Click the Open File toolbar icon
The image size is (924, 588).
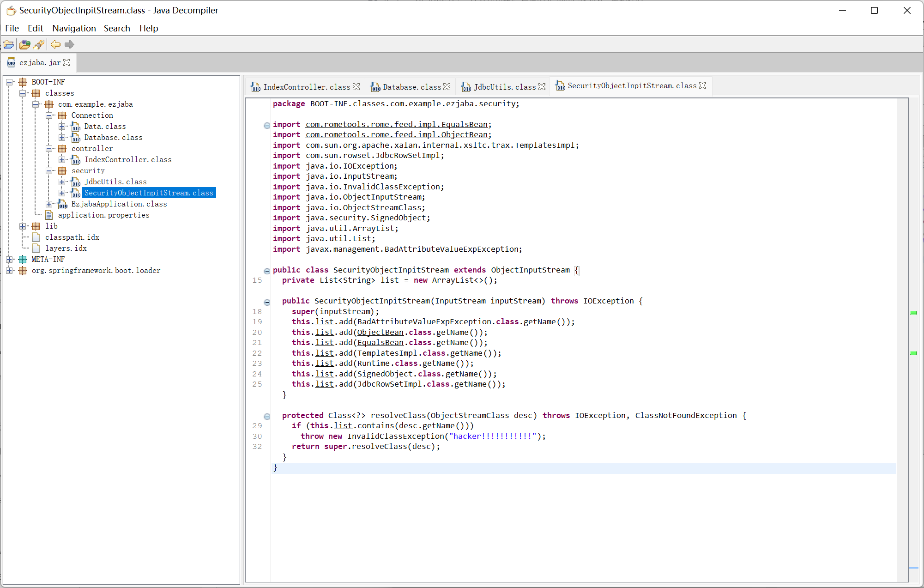[x=8, y=44]
